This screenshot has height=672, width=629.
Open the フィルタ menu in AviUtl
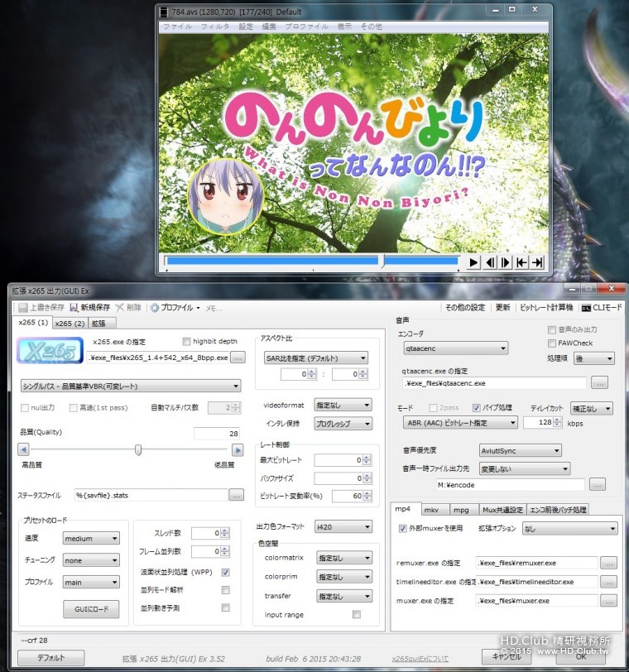[214, 26]
